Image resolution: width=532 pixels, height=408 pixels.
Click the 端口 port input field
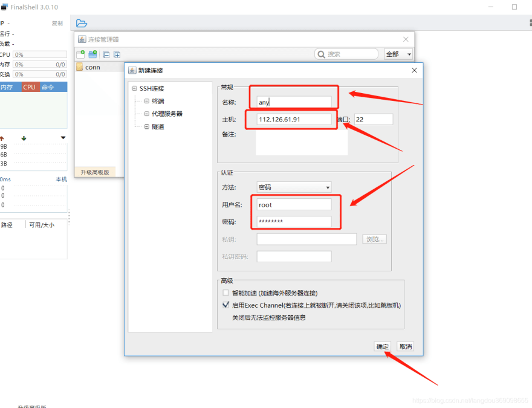click(x=374, y=120)
